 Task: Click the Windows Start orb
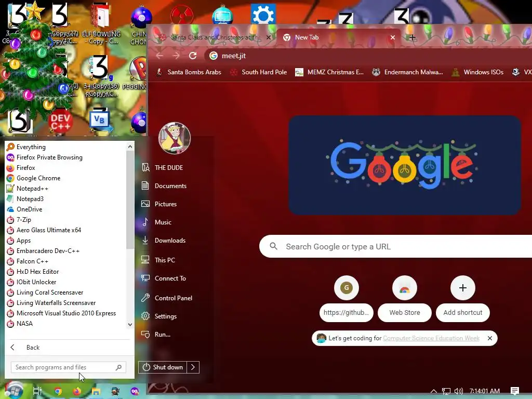(14, 390)
